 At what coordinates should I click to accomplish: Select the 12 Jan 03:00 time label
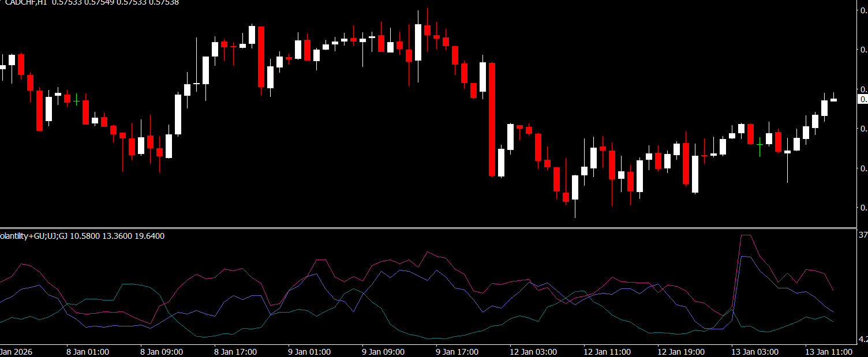pos(533,351)
